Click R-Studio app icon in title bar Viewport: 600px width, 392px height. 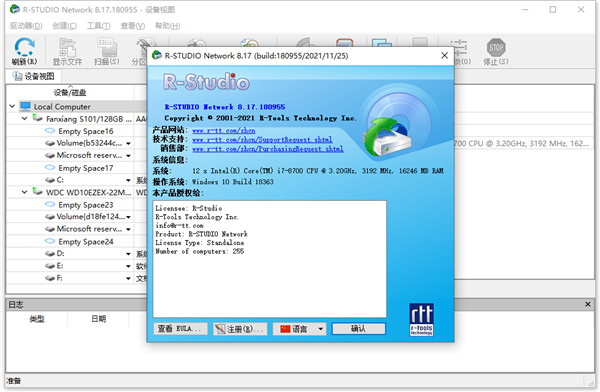(x=15, y=9)
